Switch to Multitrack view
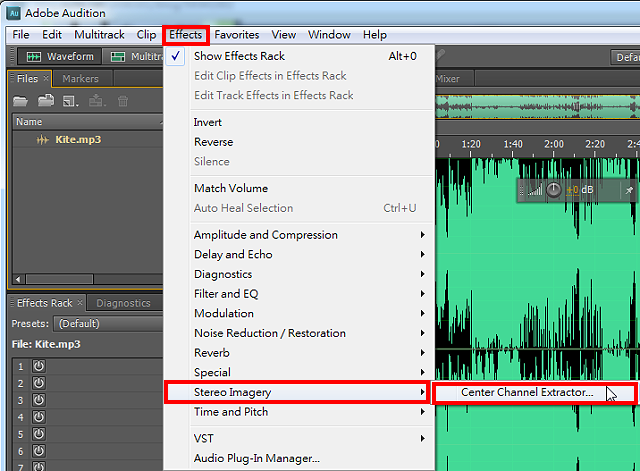The height and width of the screenshot is (471, 640). pyautogui.click(x=135, y=56)
